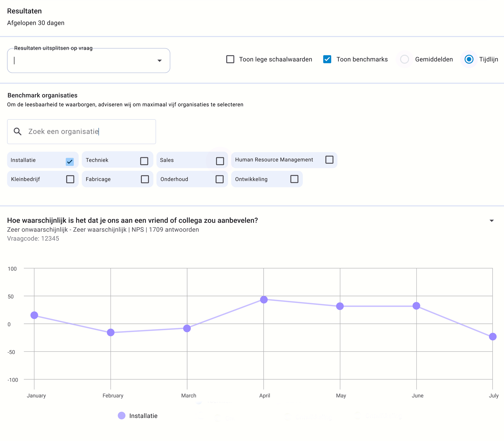The width and height of the screenshot is (504, 441).
Task: Select Human Resource Management checkbox
Action: [329, 160]
